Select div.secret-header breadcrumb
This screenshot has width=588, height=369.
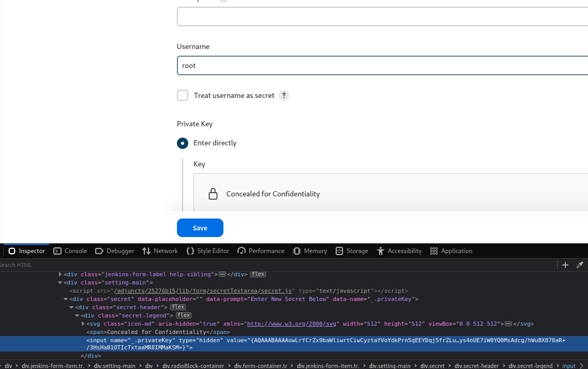coord(477,366)
